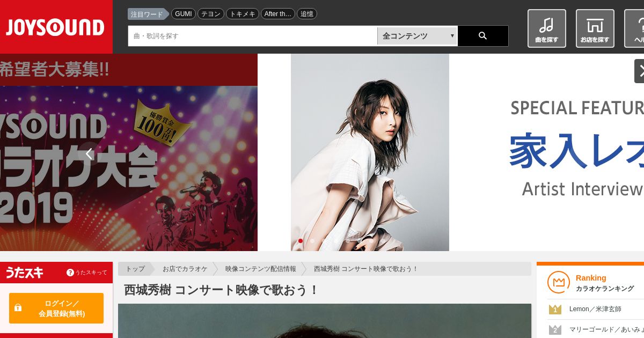The width and height of the screenshot is (644, 338).
Task: Open the お店を探す store icon
Action: 595,28
